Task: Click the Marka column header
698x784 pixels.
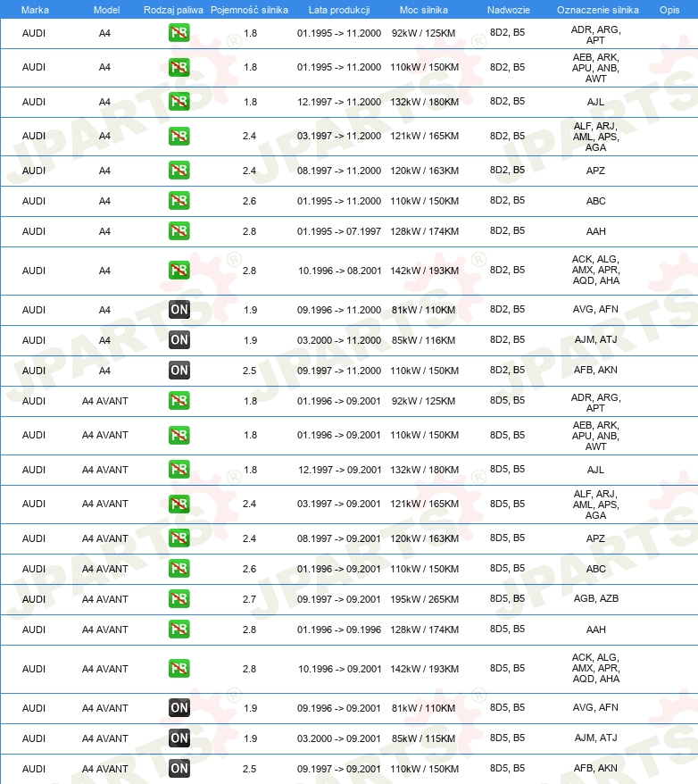Action: pyautogui.click(x=35, y=10)
